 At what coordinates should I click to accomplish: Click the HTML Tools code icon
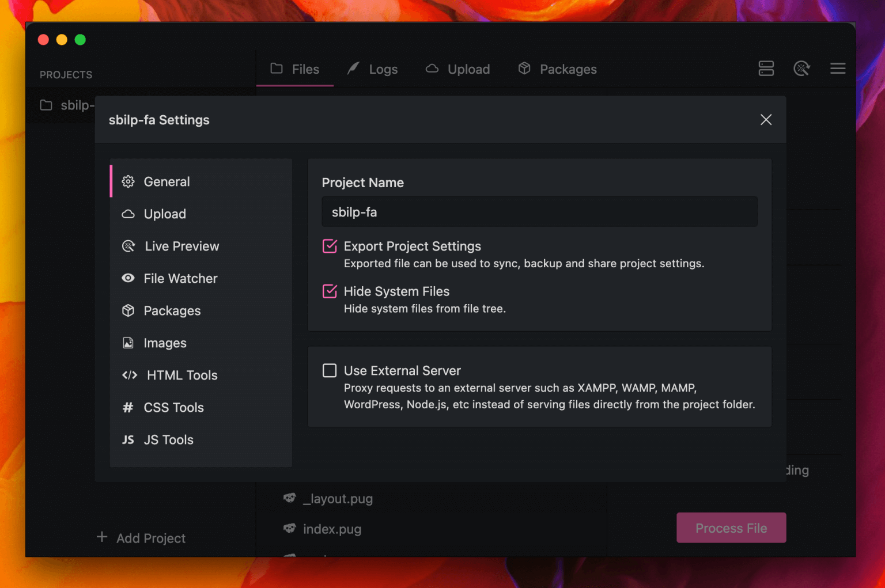(x=130, y=375)
